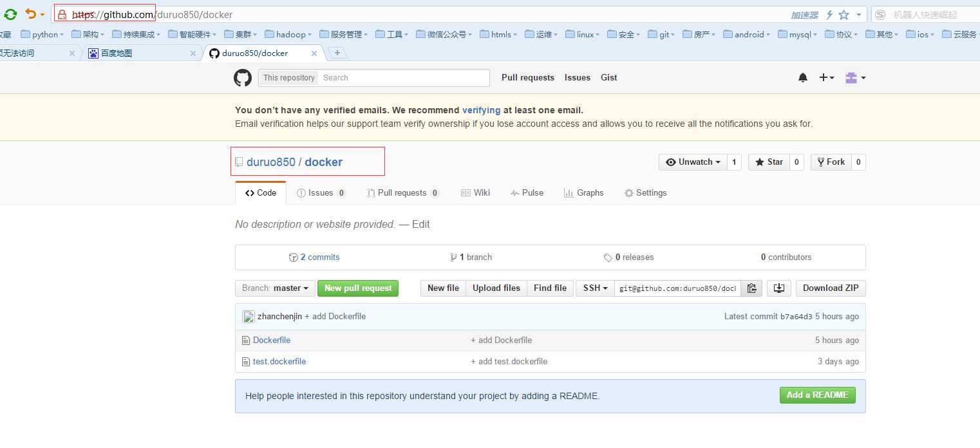
Task: Open the address bar history dropdown arrow
Action: click(859, 15)
